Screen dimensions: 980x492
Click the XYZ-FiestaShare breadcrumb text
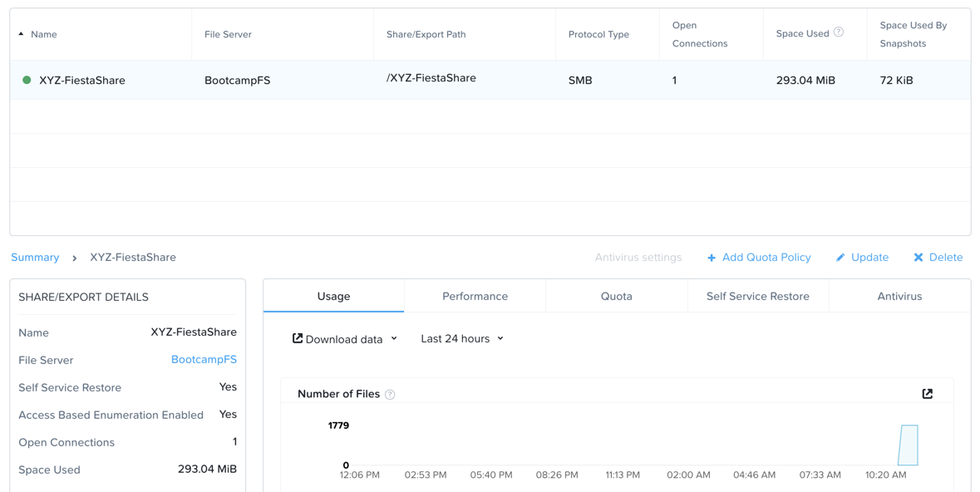133,258
